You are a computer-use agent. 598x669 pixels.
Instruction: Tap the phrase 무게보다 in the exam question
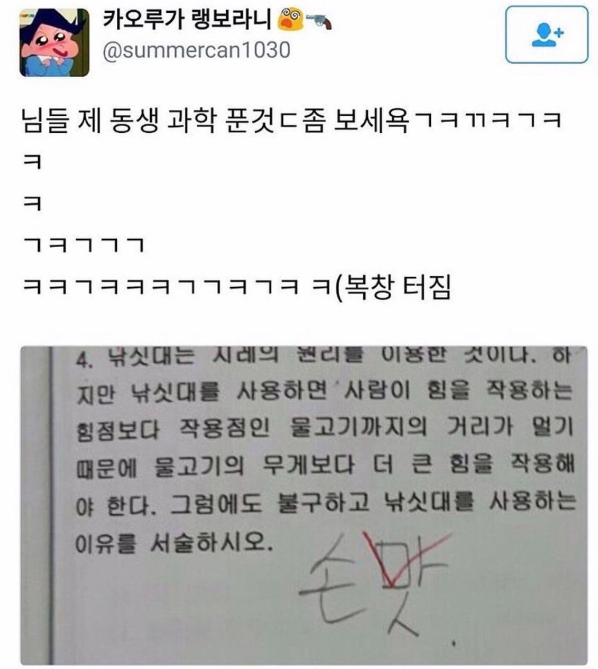pyautogui.click(x=308, y=465)
